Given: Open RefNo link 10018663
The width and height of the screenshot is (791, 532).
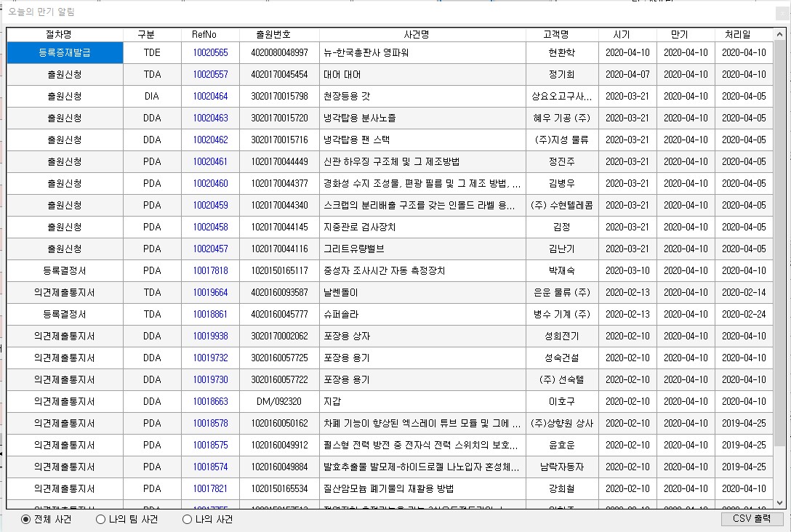Looking at the screenshot, I should [x=210, y=401].
